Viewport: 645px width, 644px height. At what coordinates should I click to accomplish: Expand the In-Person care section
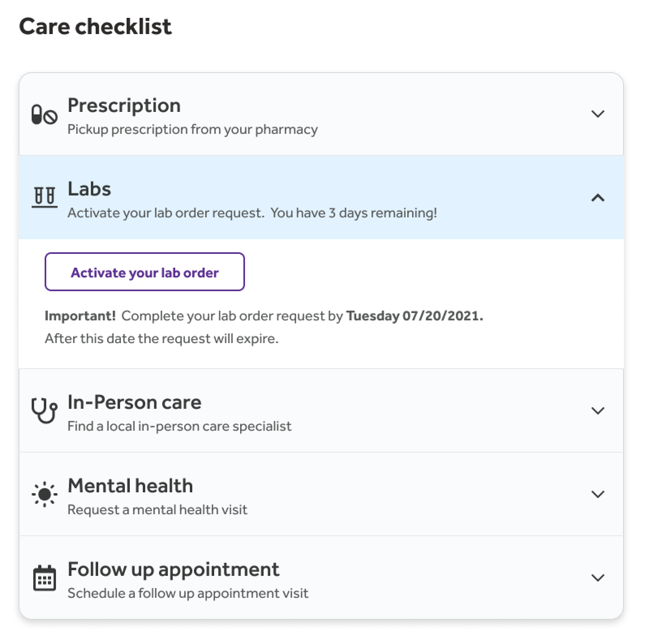pos(598,411)
